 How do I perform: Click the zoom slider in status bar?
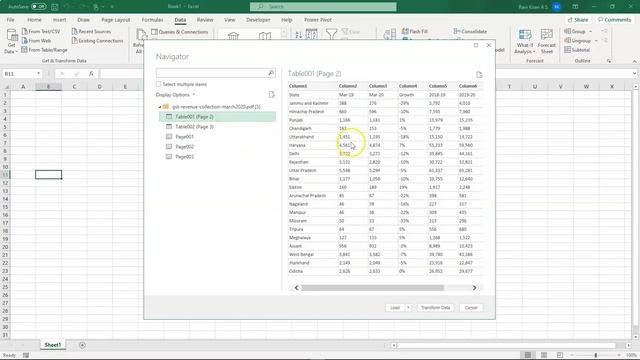click(x=596, y=355)
